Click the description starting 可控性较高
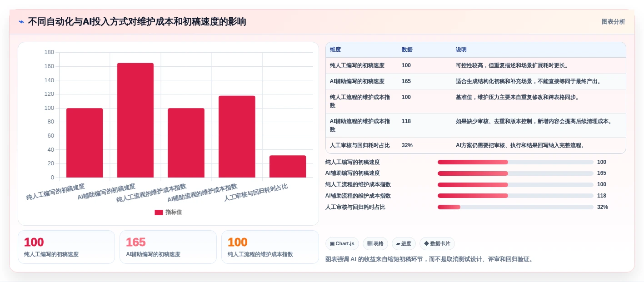 (512, 65)
